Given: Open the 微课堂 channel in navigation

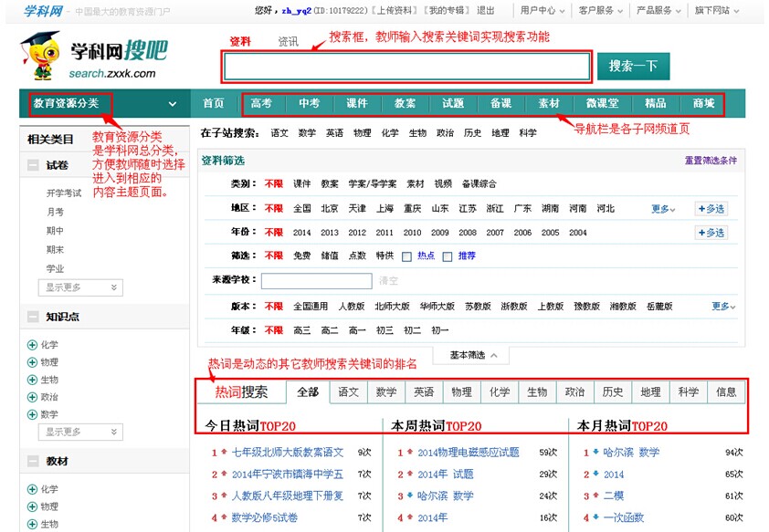Looking at the screenshot, I should 602,103.
